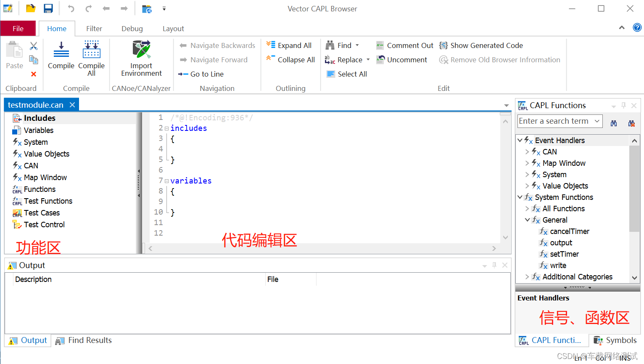Switch to the Debug ribbon tab
The width and height of the screenshot is (644, 364).
pyautogui.click(x=132, y=28)
